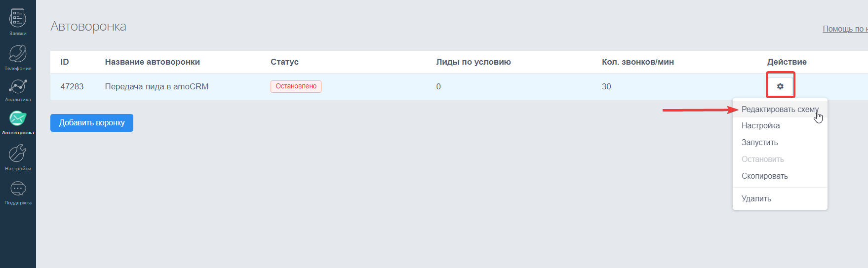The image size is (868, 268).
Task: Open the Помощь по help link
Action: coord(845,29)
